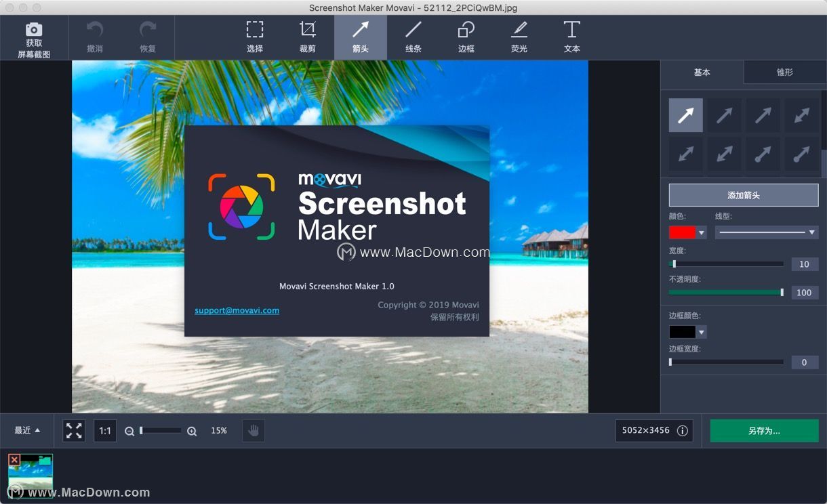Viewport: 827px width, 504px height.
Task: Enable the hand pan tool
Action: pos(254,431)
